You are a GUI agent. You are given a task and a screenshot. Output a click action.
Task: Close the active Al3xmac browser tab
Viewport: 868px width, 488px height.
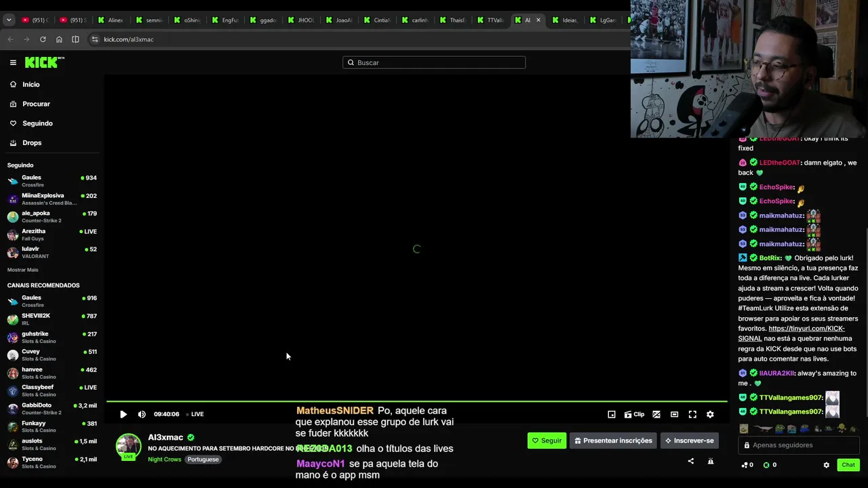click(x=538, y=20)
